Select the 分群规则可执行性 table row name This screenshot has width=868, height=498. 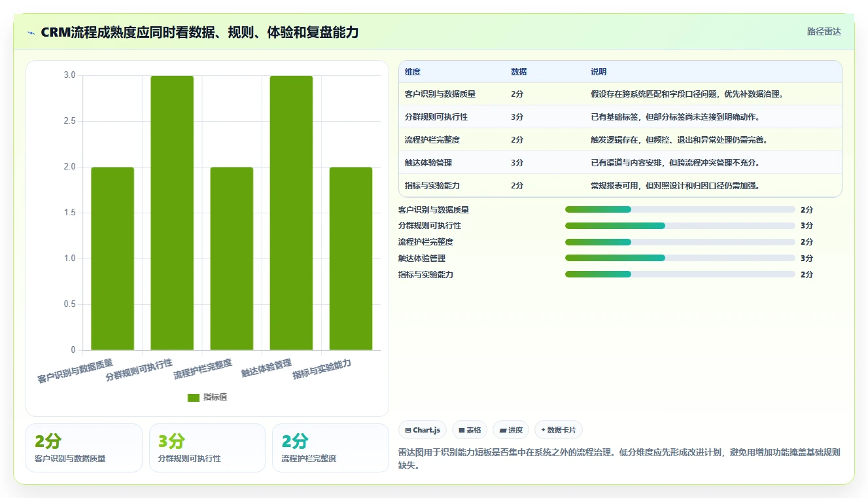tap(436, 117)
